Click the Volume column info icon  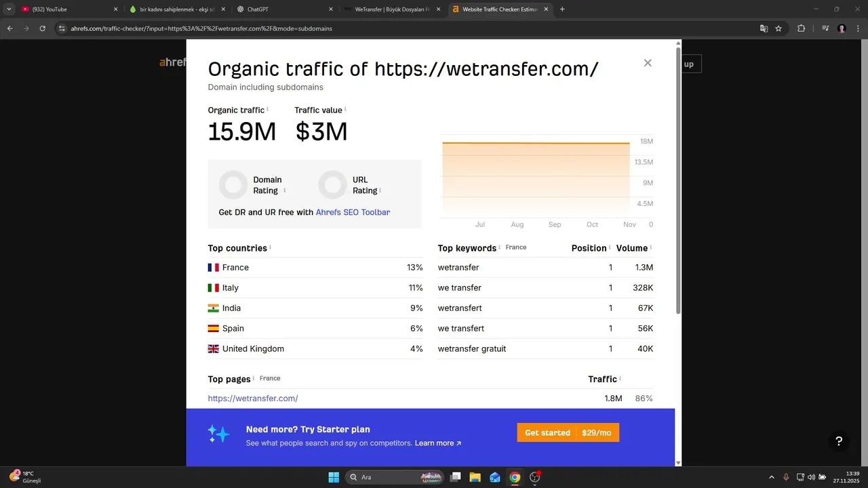click(x=651, y=247)
